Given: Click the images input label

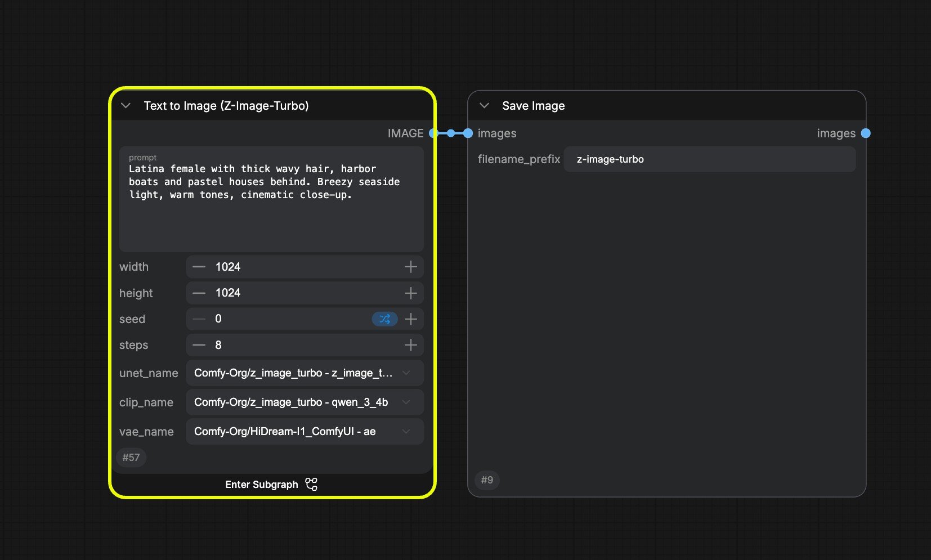Looking at the screenshot, I should [x=497, y=133].
